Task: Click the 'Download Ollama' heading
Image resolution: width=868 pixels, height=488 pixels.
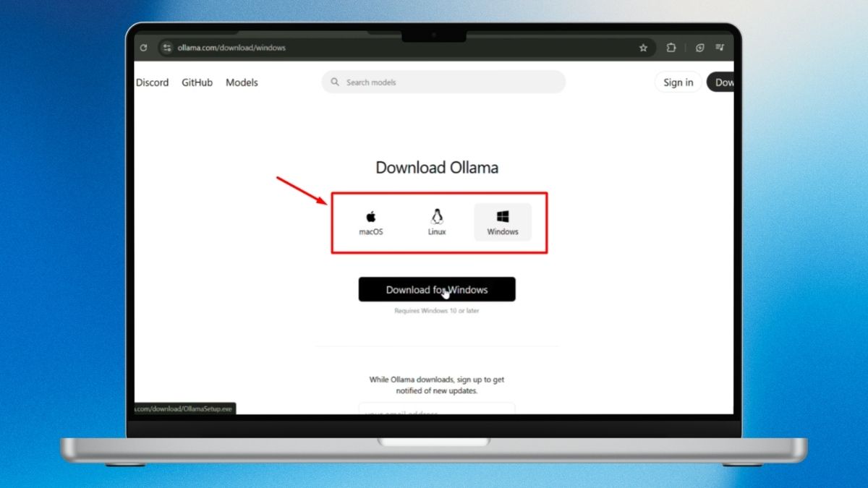Action: [437, 168]
